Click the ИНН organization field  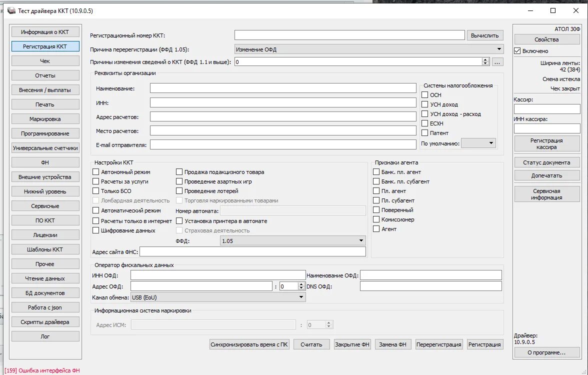[283, 102]
